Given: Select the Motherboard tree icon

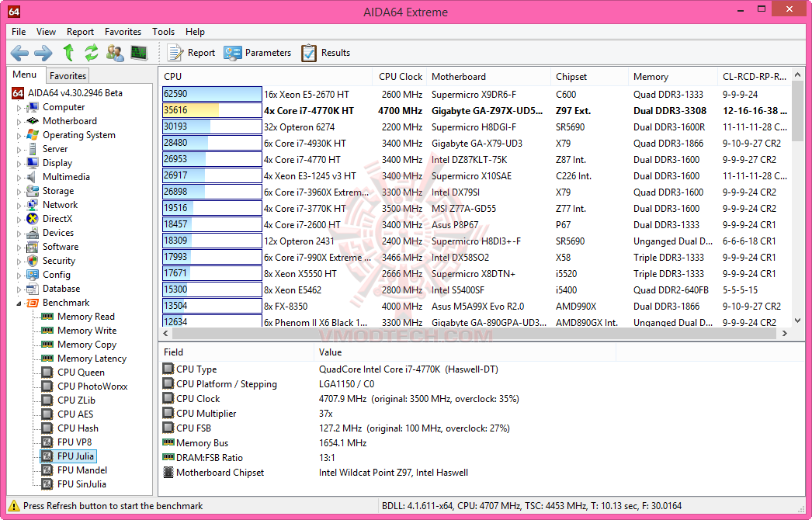Looking at the screenshot, I should coord(33,121).
